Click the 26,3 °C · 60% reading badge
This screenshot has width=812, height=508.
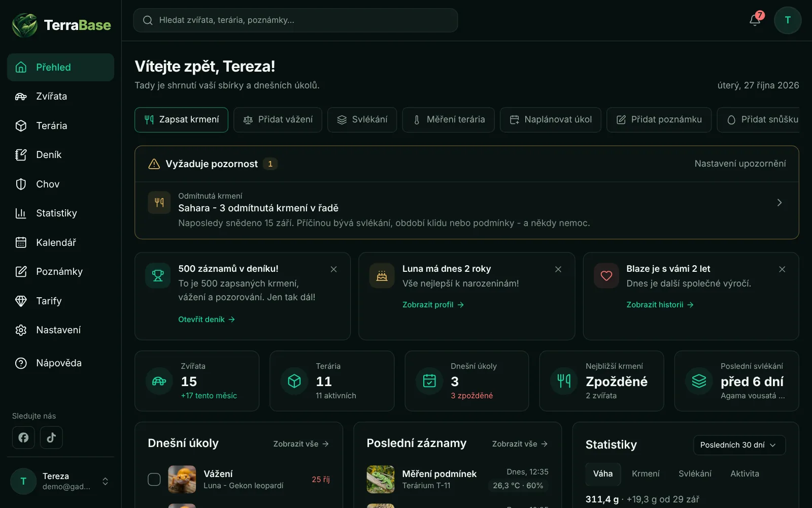518,486
